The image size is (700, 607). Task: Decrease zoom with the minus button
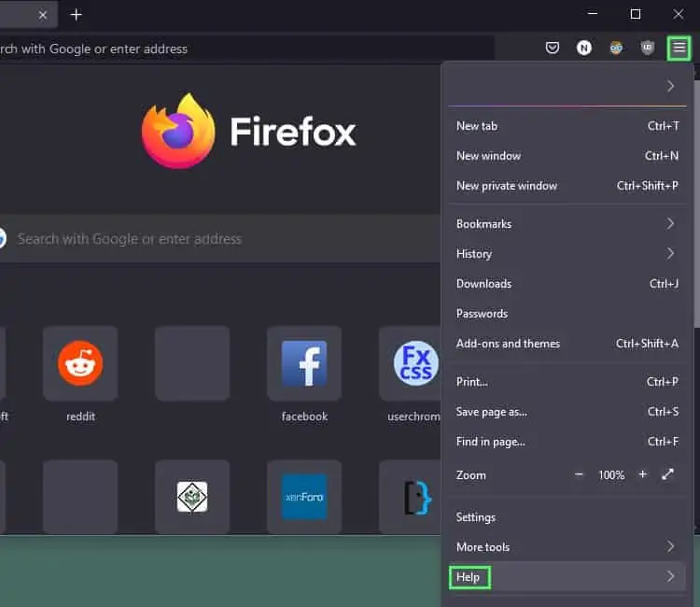pyautogui.click(x=579, y=474)
